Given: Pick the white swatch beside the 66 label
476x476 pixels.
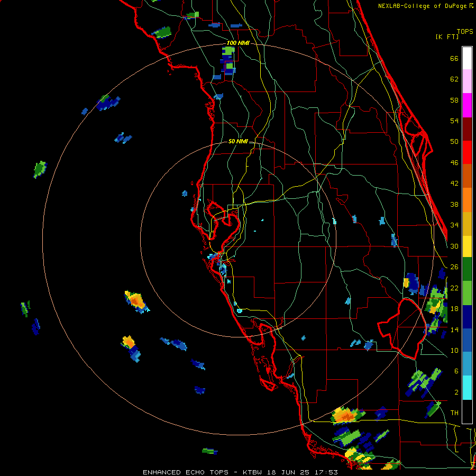Looking at the screenshot, I should pyautogui.click(x=467, y=58).
